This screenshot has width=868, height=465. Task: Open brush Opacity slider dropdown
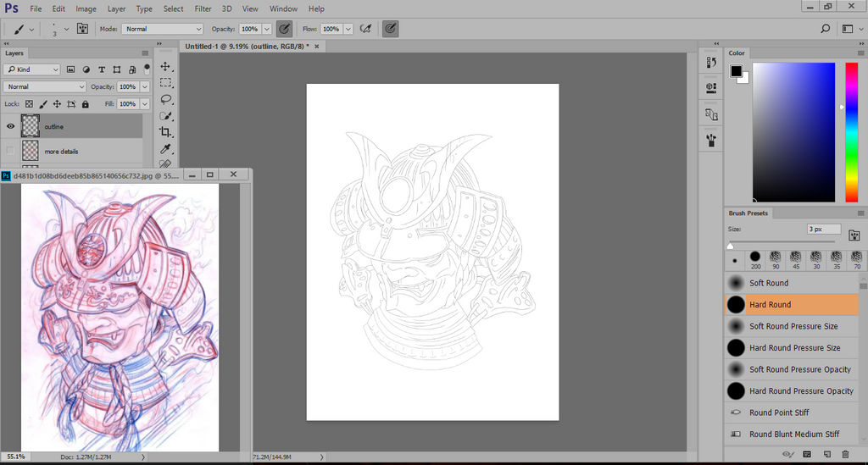pos(267,29)
